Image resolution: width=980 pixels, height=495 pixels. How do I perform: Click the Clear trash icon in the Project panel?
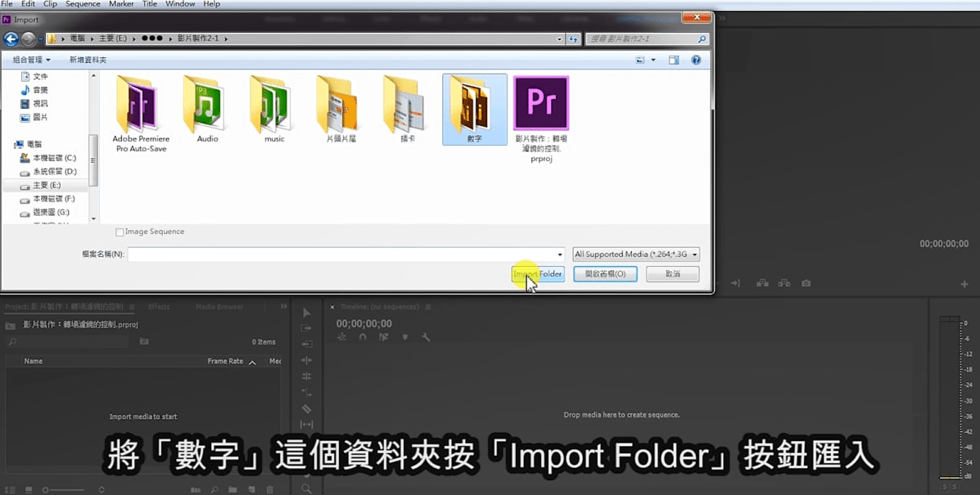tap(270, 490)
